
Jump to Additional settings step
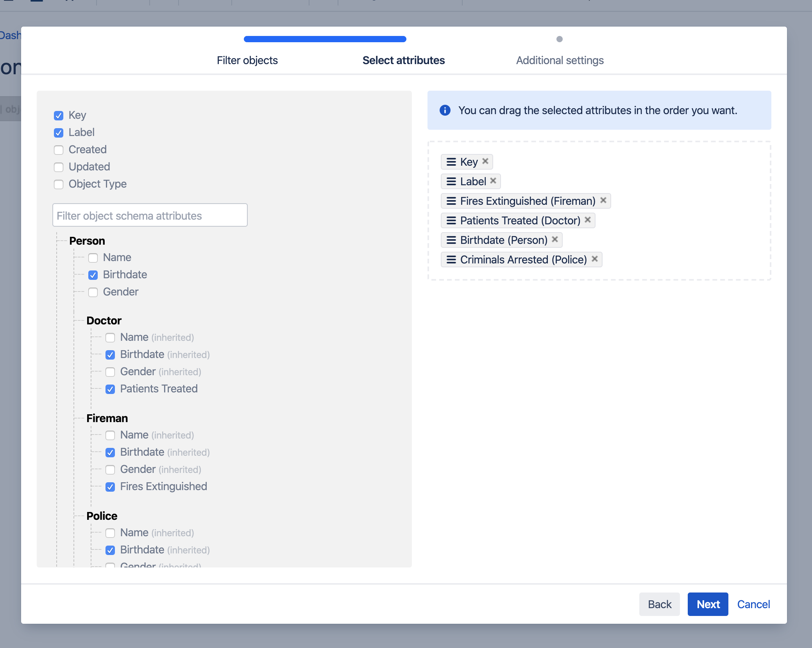560,60
